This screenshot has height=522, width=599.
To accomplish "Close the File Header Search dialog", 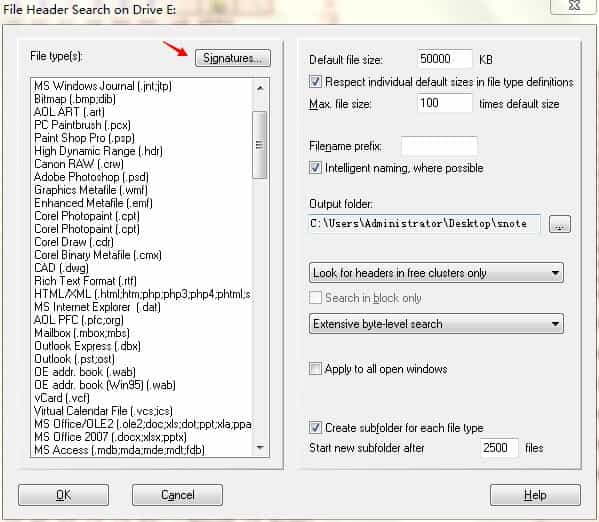I will [574, 6].
